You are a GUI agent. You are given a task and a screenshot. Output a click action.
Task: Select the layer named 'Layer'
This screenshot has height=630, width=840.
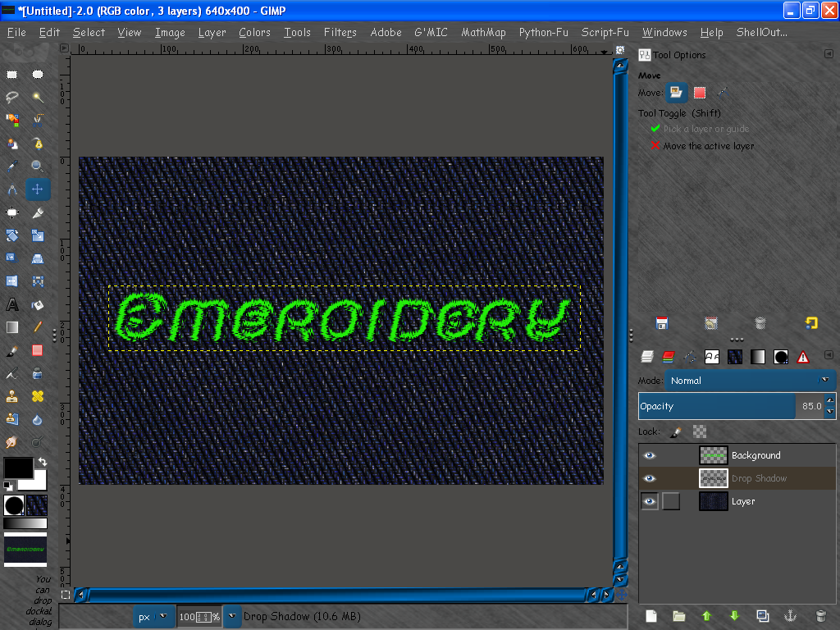[743, 501]
